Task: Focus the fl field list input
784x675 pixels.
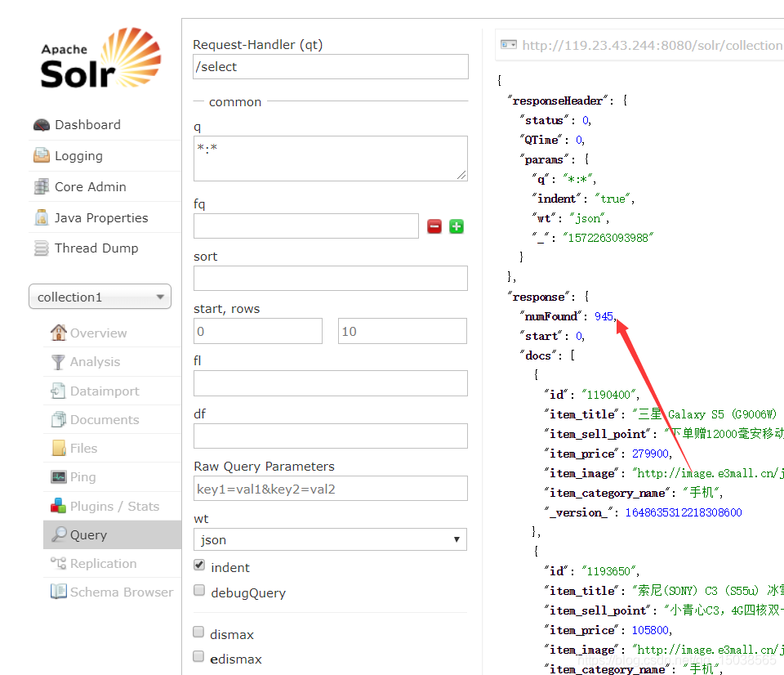Action: [331, 383]
